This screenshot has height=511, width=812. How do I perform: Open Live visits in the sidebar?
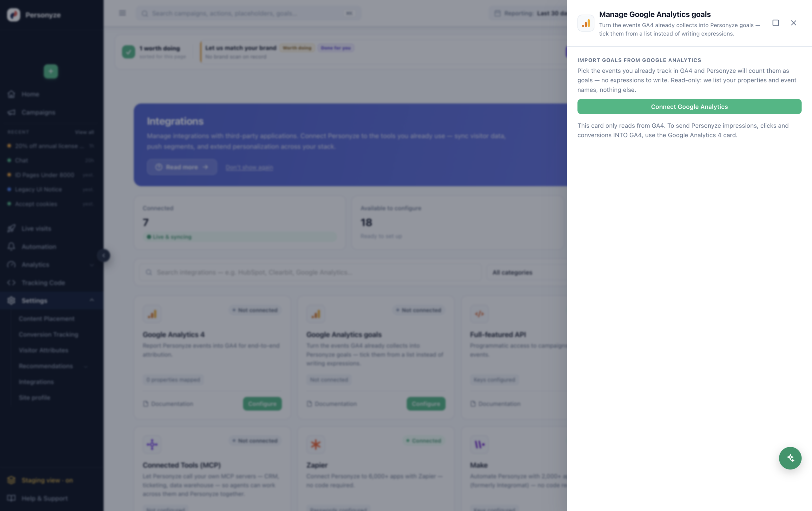52,229
